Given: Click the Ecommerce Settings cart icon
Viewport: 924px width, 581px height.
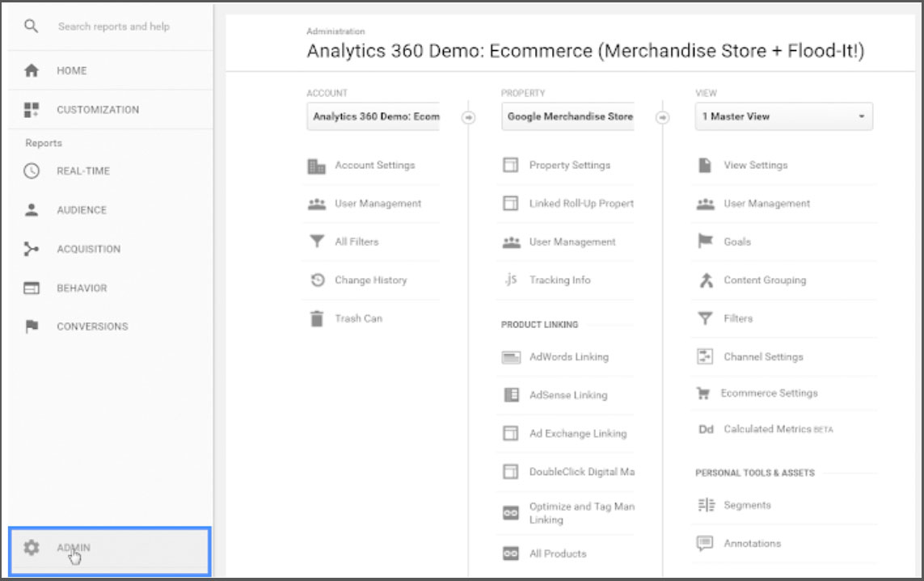Looking at the screenshot, I should click(703, 394).
